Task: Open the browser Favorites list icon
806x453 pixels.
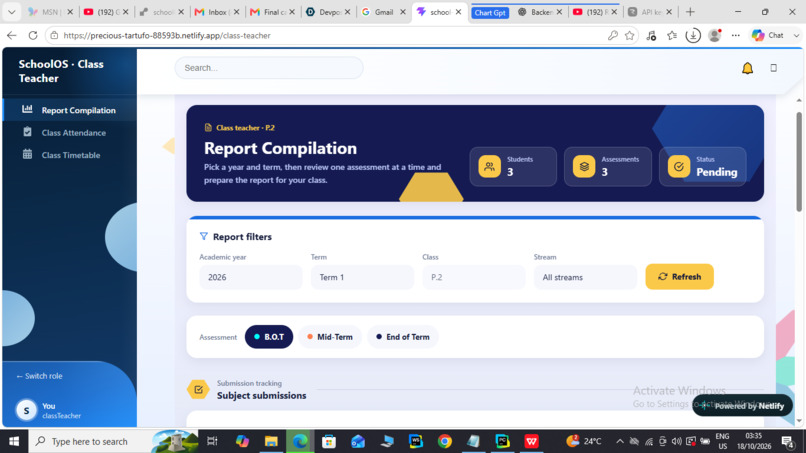Action: (x=672, y=35)
